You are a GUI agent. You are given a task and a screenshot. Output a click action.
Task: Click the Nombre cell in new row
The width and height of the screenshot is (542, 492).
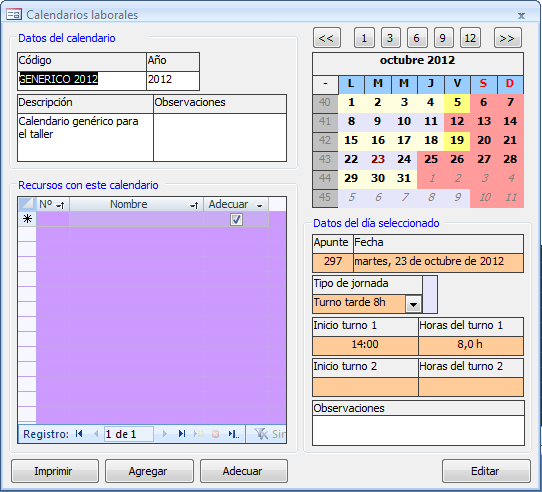click(x=137, y=219)
